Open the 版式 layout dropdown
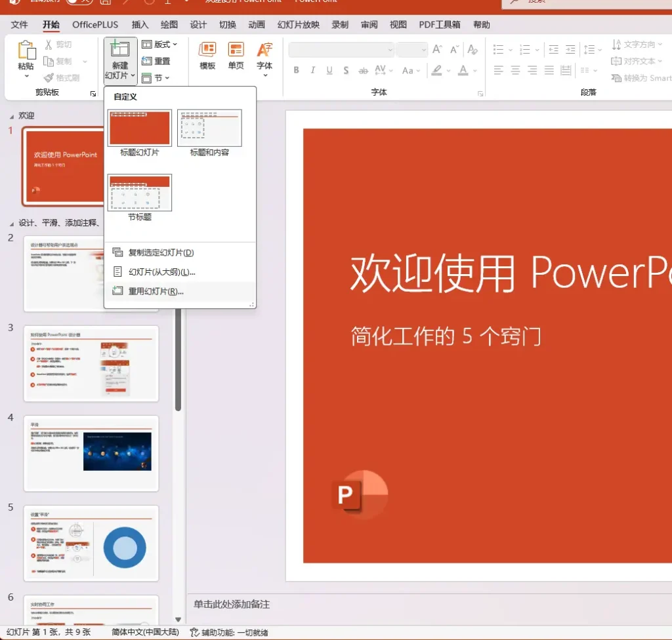 (159, 45)
